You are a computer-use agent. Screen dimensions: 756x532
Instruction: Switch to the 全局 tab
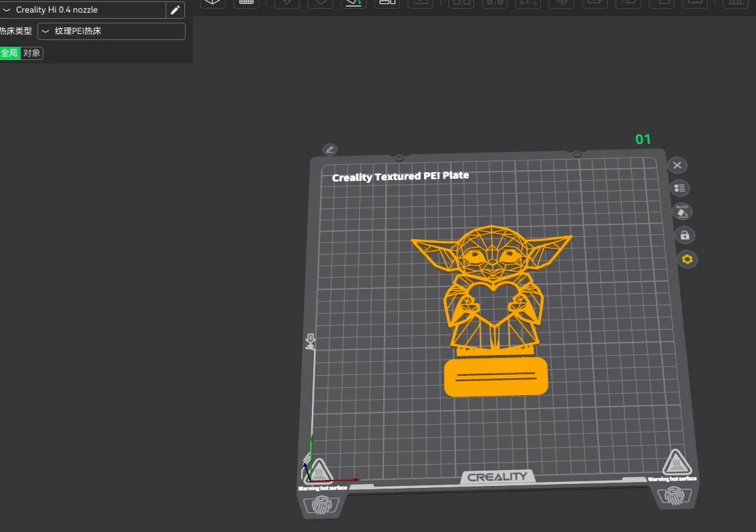[x=9, y=53]
